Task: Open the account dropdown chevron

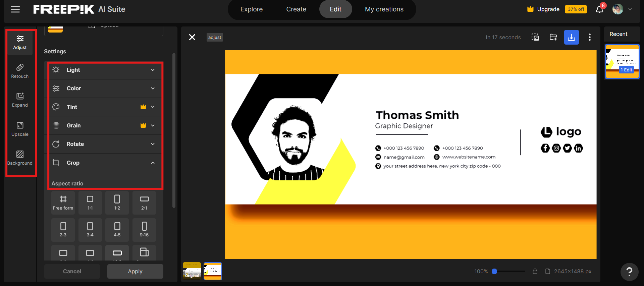Action: (630, 9)
